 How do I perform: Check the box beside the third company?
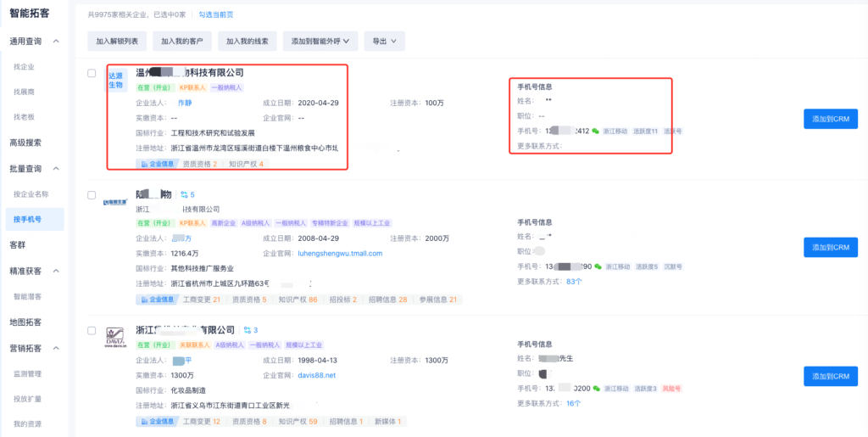(92, 331)
